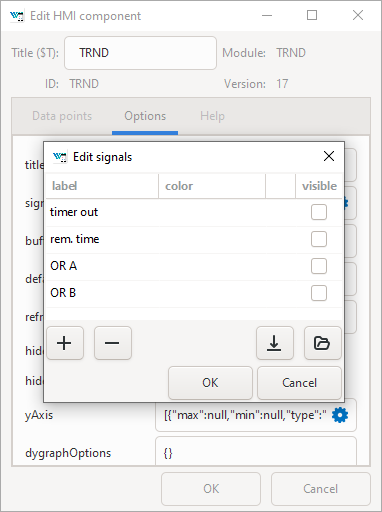Open signals from file folder icon

(x=322, y=343)
